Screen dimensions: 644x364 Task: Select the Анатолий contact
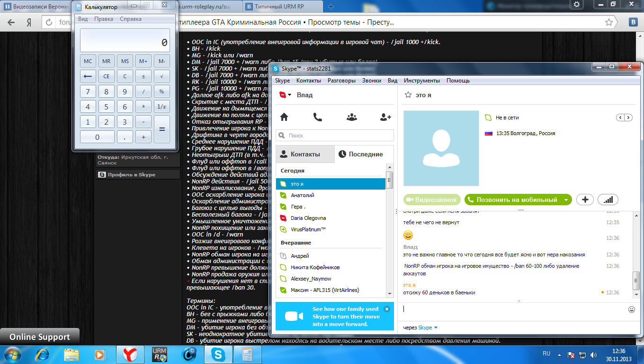click(331, 195)
